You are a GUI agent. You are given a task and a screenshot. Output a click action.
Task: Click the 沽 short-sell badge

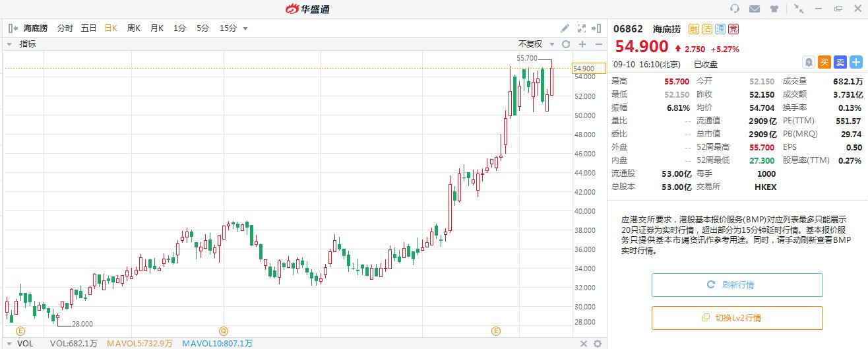(x=707, y=29)
